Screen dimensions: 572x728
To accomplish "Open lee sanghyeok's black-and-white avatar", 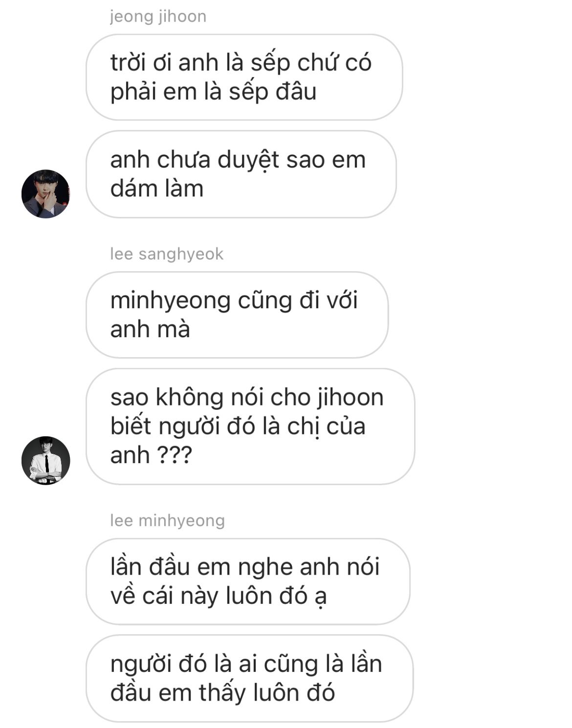I will click(x=45, y=461).
